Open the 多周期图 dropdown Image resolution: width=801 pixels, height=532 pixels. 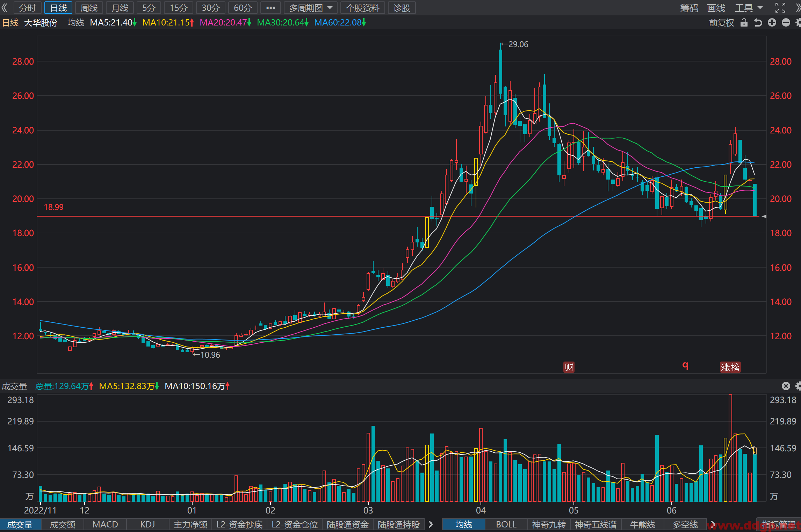(x=311, y=8)
